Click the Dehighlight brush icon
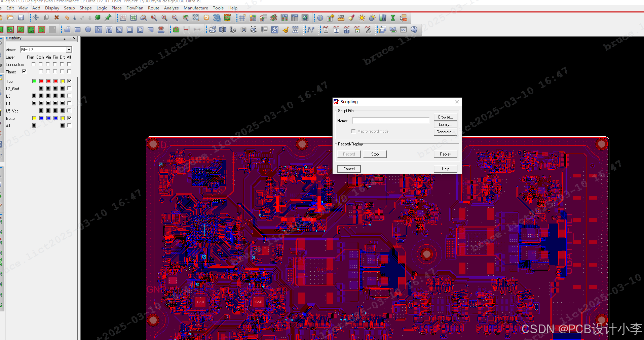 pyautogui.click(x=351, y=18)
